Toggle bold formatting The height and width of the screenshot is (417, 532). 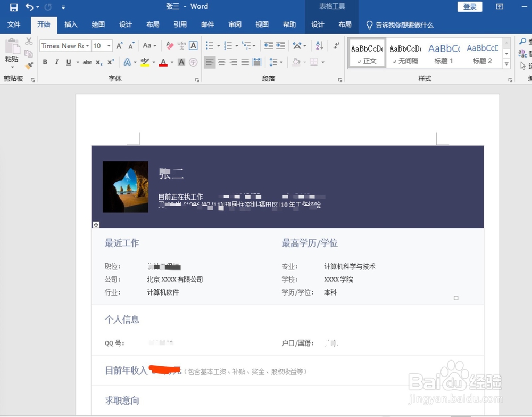[45, 62]
